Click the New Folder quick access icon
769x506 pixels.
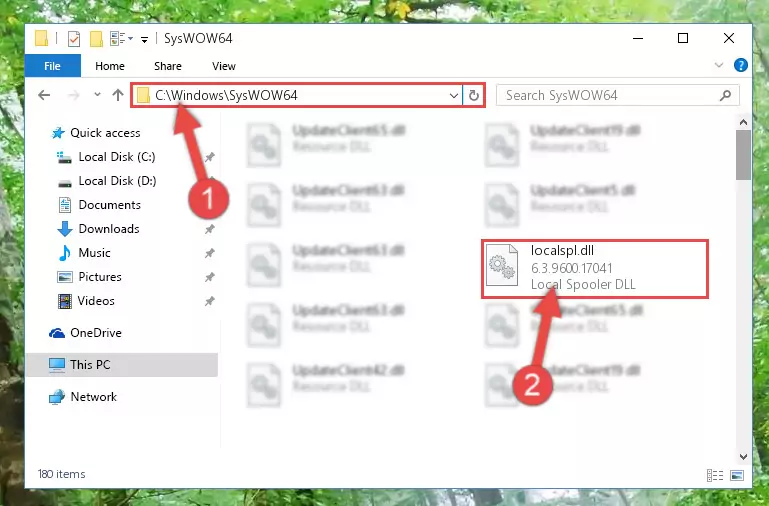(x=96, y=38)
